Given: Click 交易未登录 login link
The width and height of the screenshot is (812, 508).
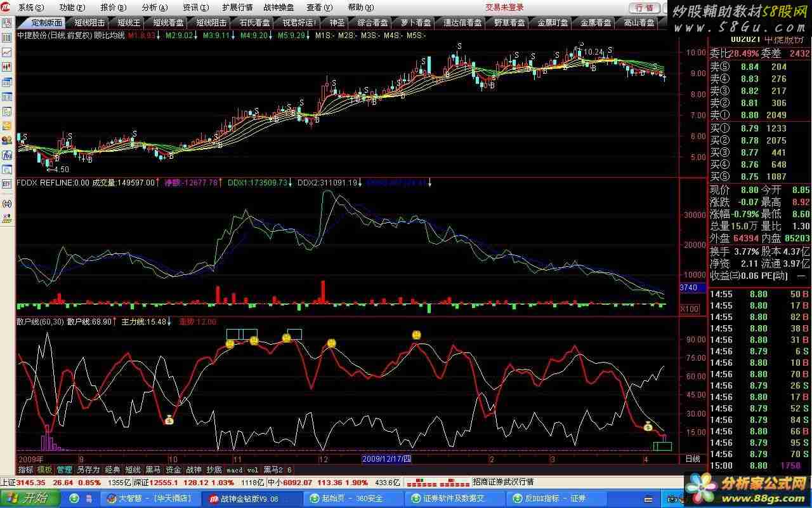Looking at the screenshot, I should (x=505, y=8).
